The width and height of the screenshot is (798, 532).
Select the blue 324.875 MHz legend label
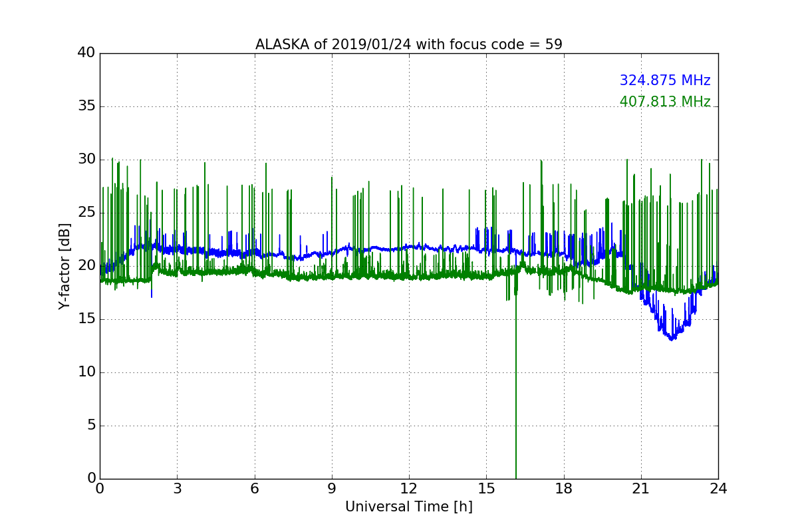[x=665, y=80]
